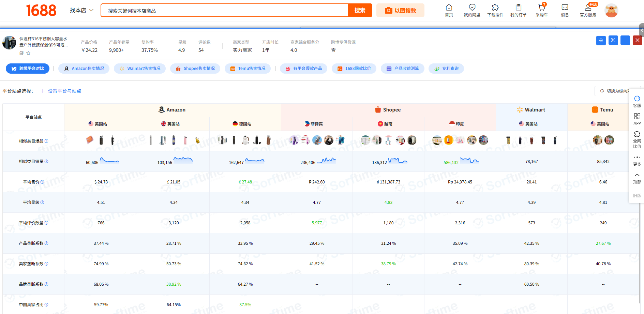Click the 以图搜款 image search button
This screenshot has height=314, width=644.
[x=400, y=10]
